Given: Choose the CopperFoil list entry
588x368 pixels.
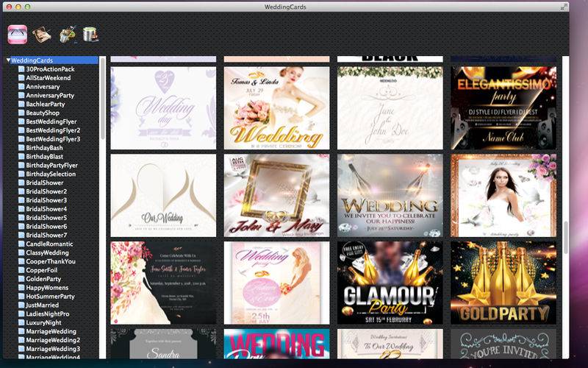Looking at the screenshot, I should tap(43, 270).
